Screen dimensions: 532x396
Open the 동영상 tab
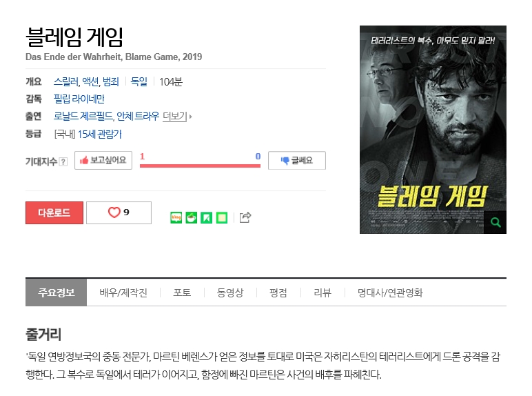click(x=230, y=293)
